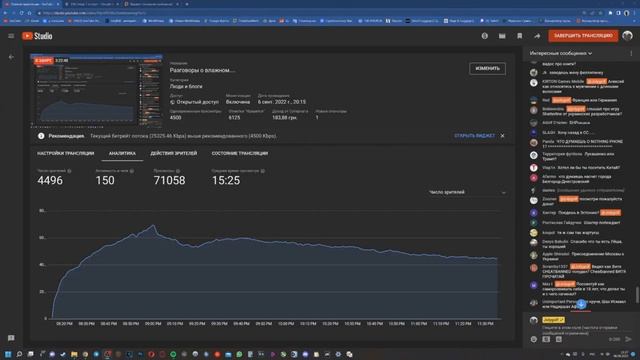Select the АНАЛИТИКА tab
The image size is (640, 360).
(x=122, y=153)
